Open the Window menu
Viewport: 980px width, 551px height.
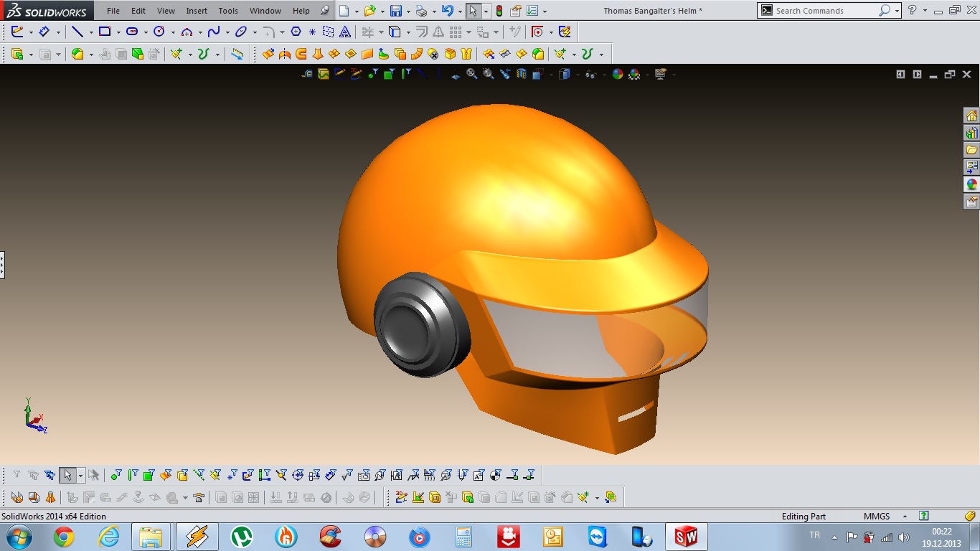tap(265, 11)
